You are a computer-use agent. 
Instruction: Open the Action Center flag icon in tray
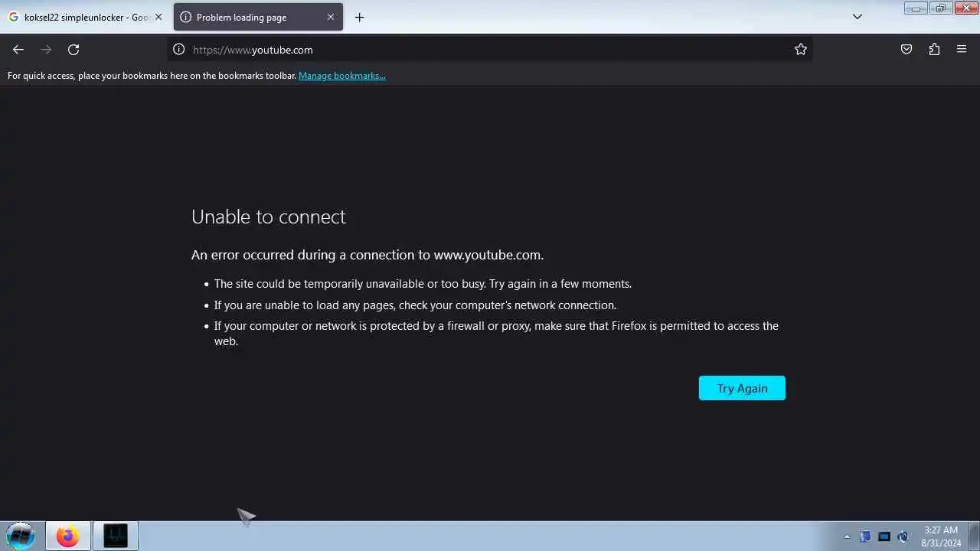[865, 536]
